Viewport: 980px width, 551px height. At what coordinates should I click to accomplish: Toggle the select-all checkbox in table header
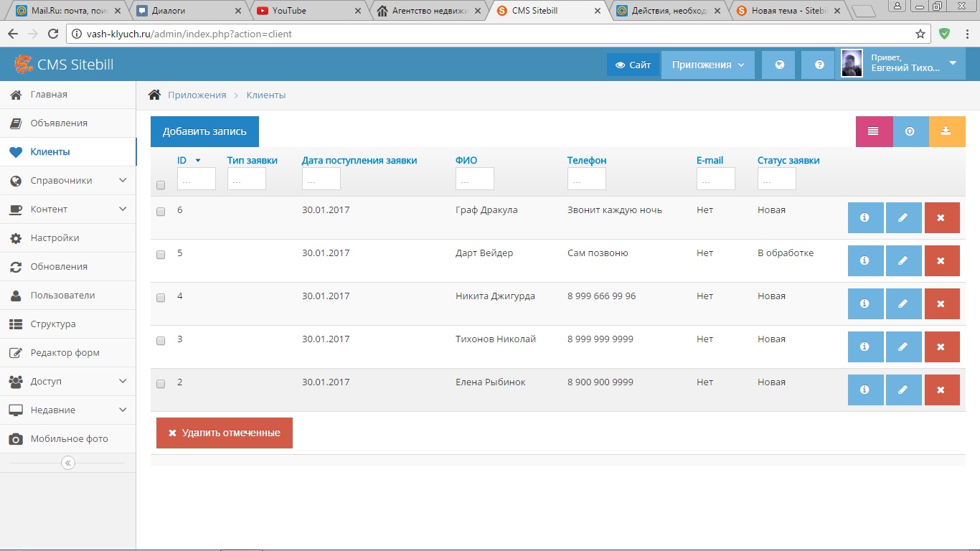pyautogui.click(x=161, y=185)
